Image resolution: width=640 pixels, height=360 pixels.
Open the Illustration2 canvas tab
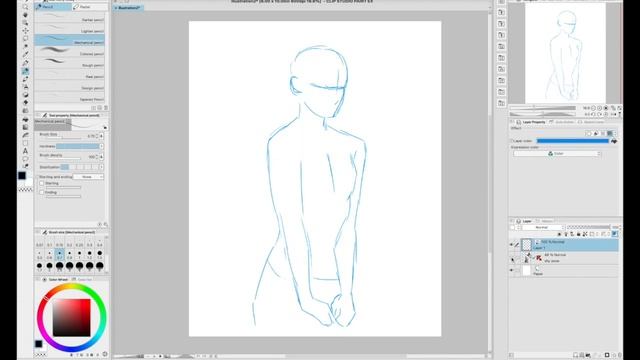pyautogui.click(x=128, y=7)
